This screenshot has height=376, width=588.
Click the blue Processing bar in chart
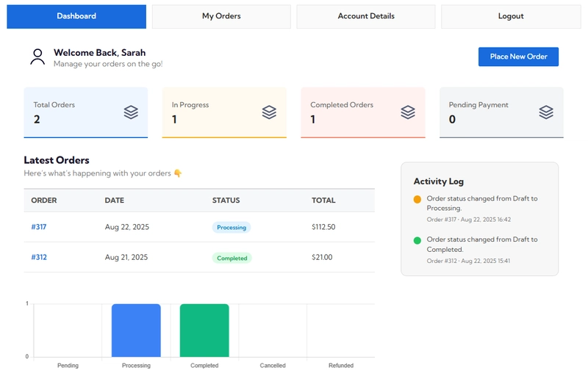pyautogui.click(x=136, y=330)
